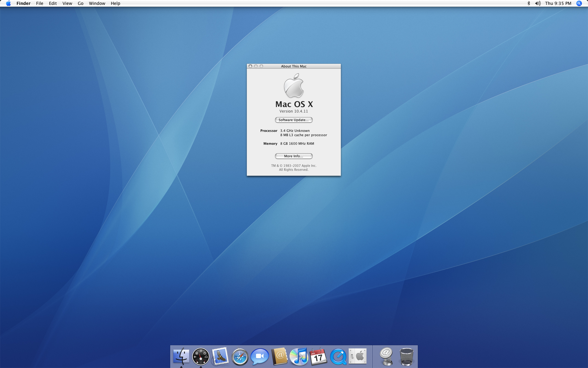
Task: Open the Go menu
Action: (81, 3)
